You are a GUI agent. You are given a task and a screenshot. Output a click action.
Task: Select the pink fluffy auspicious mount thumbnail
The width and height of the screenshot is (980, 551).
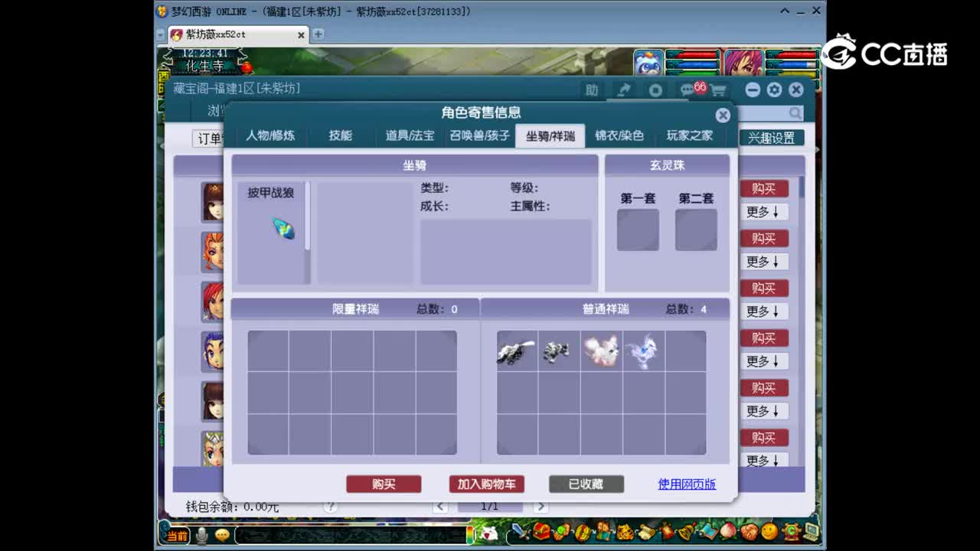pyautogui.click(x=601, y=351)
